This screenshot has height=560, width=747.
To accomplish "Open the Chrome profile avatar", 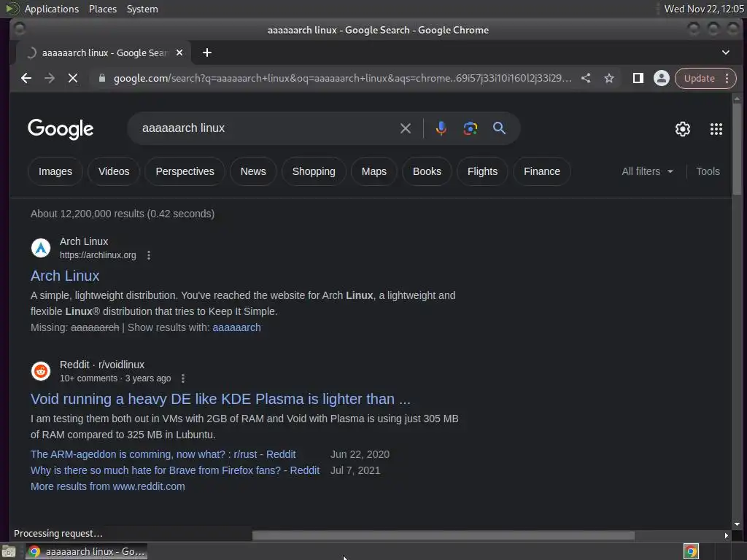I will [x=661, y=78].
